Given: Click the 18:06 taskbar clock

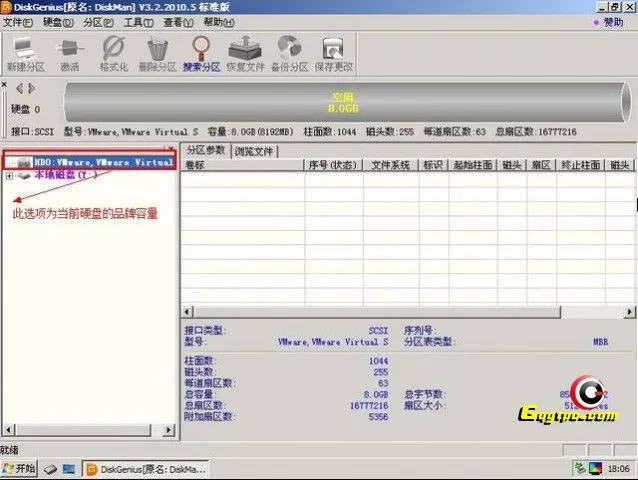Looking at the screenshot, I should 618,469.
